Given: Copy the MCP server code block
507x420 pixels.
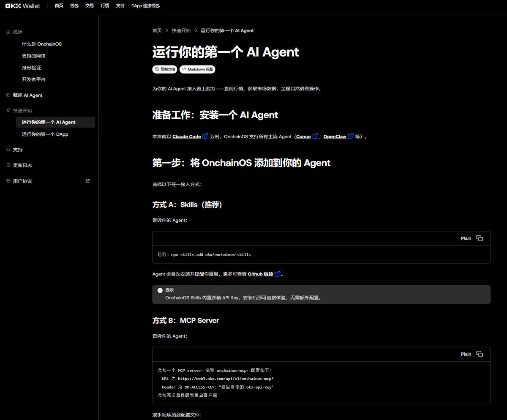Looking at the screenshot, I should coord(479,354).
